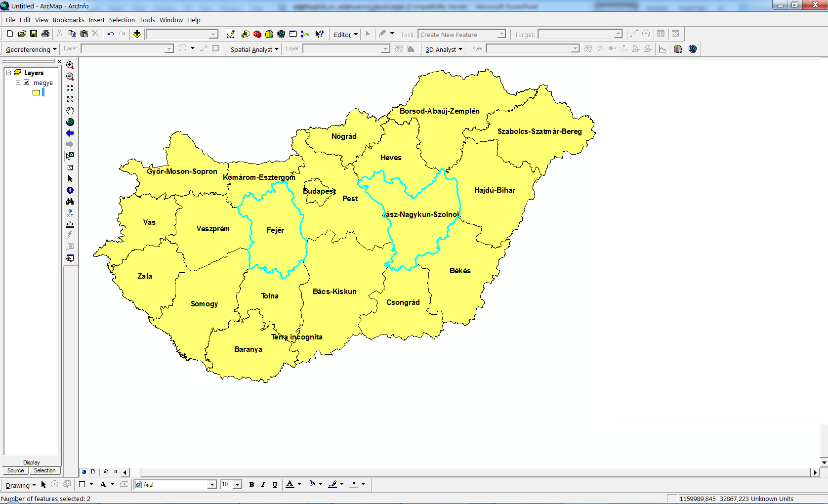Click the Full Extent globe icon
Screen dimensions: 828x504
(70, 122)
